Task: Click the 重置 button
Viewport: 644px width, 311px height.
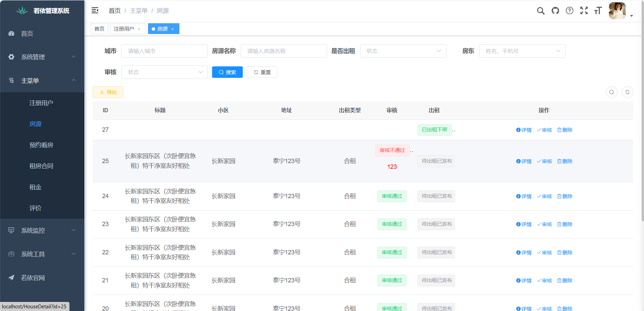Action: click(262, 72)
